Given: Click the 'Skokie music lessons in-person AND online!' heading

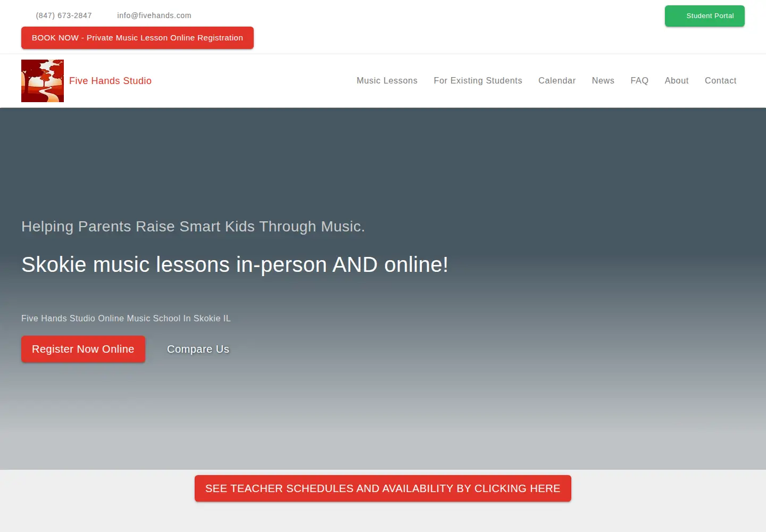Looking at the screenshot, I should [235, 264].
